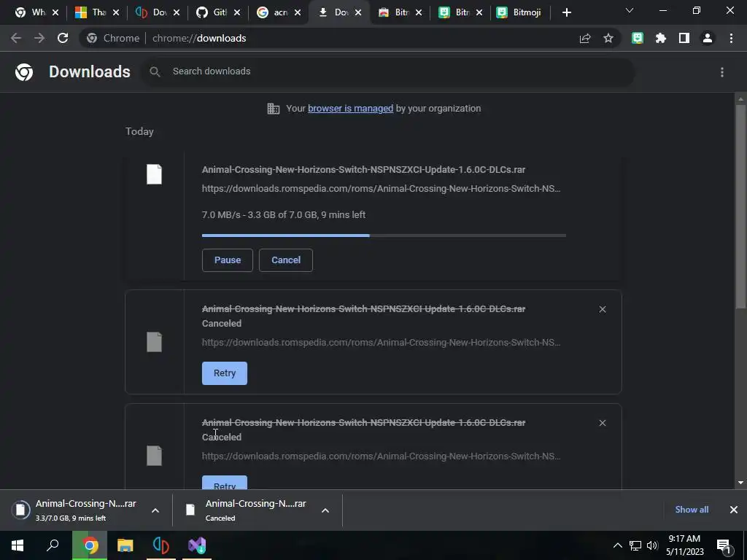The height and width of the screenshot is (560, 747).
Task: Bookmark this page with the star icon
Action: (x=608, y=38)
